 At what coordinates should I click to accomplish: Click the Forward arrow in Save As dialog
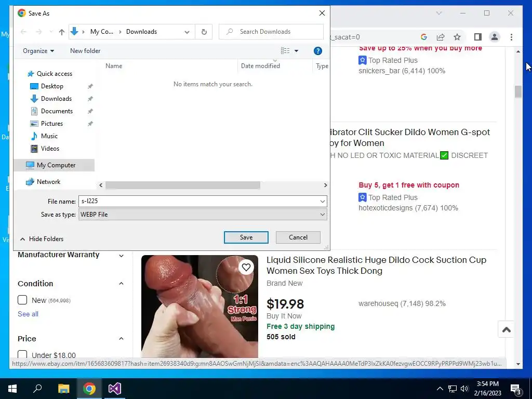tap(39, 32)
